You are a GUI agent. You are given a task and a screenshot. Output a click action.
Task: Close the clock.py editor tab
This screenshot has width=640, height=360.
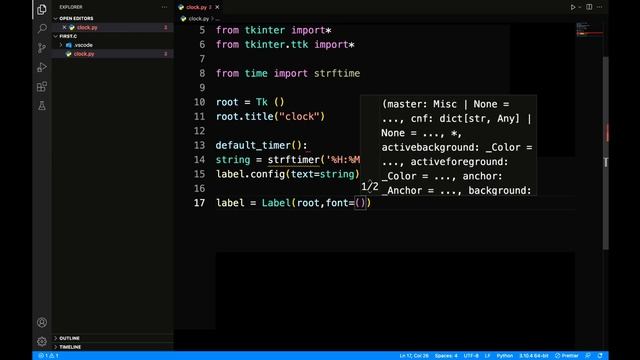coord(217,7)
